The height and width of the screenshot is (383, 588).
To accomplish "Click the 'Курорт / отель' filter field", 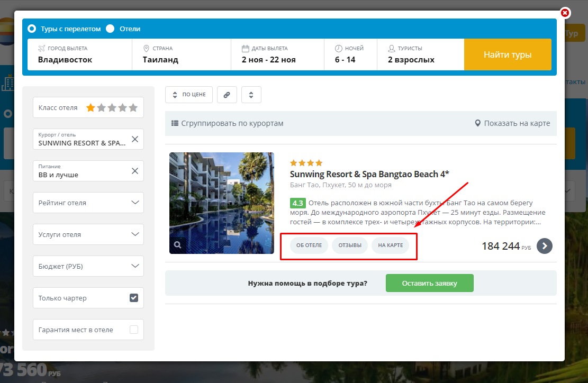I will click(x=88, y=139).
